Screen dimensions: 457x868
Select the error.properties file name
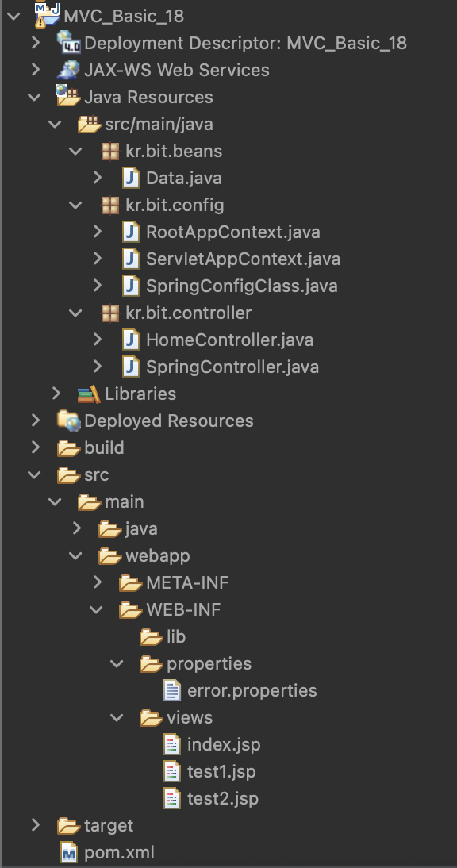pos(252,691)
